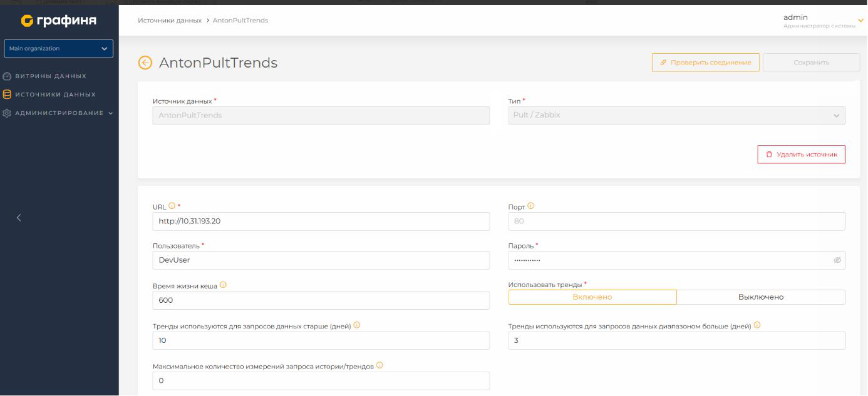Click info icon for maximum measurements count
The width and height of the screenshot is (868, 396).
coord(380,365)
